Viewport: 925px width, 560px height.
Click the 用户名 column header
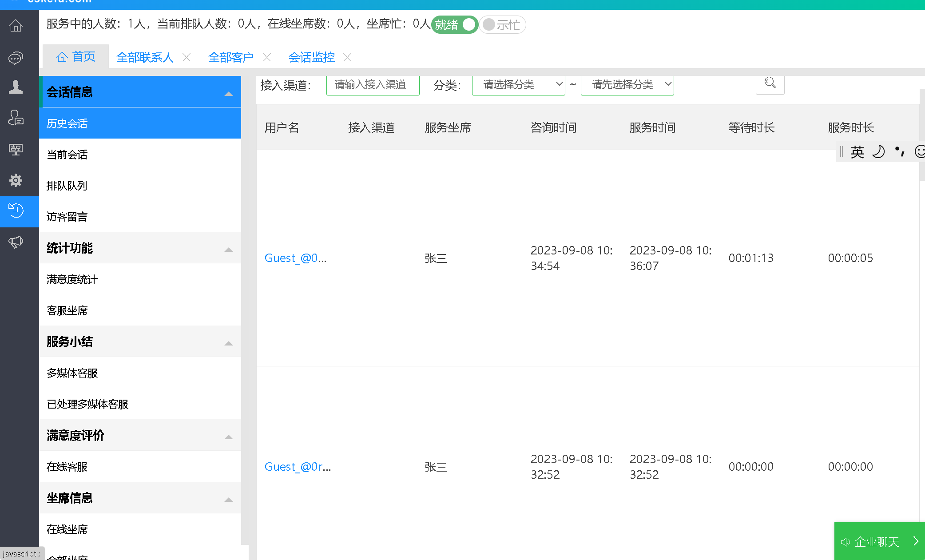282,127
